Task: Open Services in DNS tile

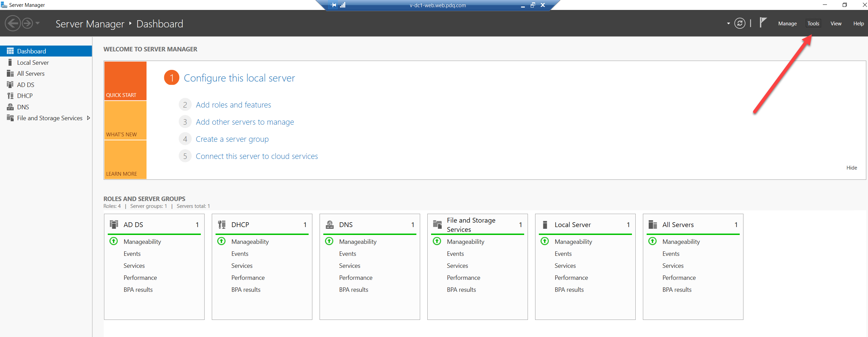Action: pyautogui.click(x=350, y=266)
